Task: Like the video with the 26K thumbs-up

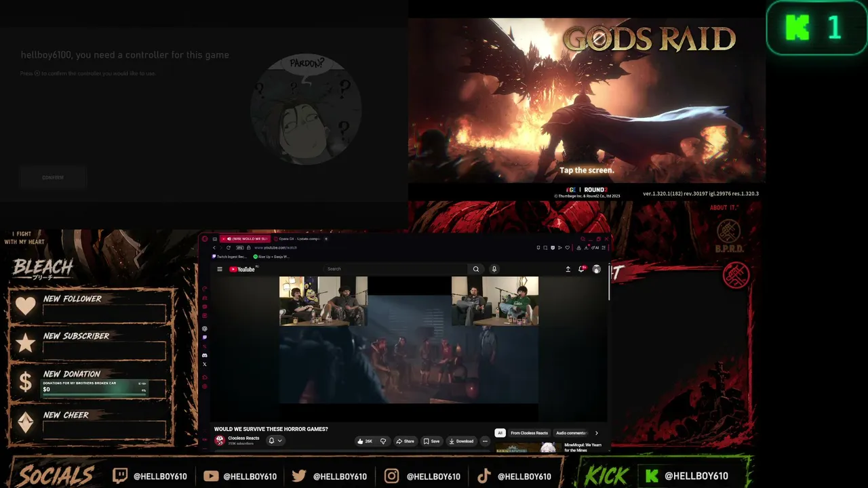Action: pyautogui.click(x=366, y=441)
